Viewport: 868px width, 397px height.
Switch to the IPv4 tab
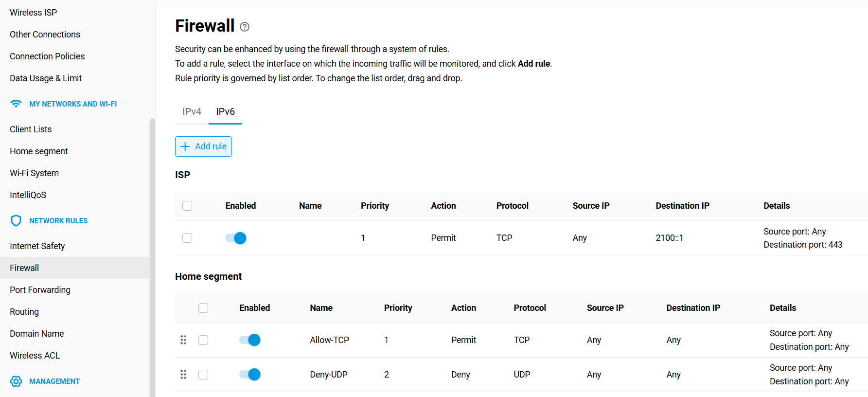(x=192, y=111)
